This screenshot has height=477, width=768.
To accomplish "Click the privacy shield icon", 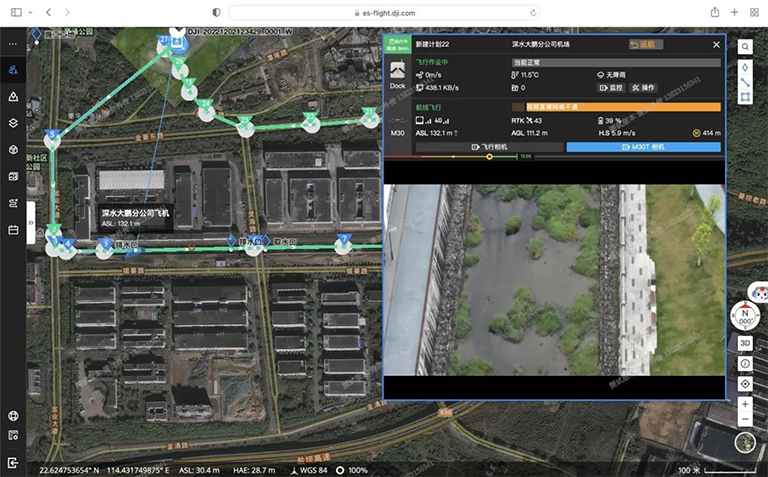I will coord(216,13).
